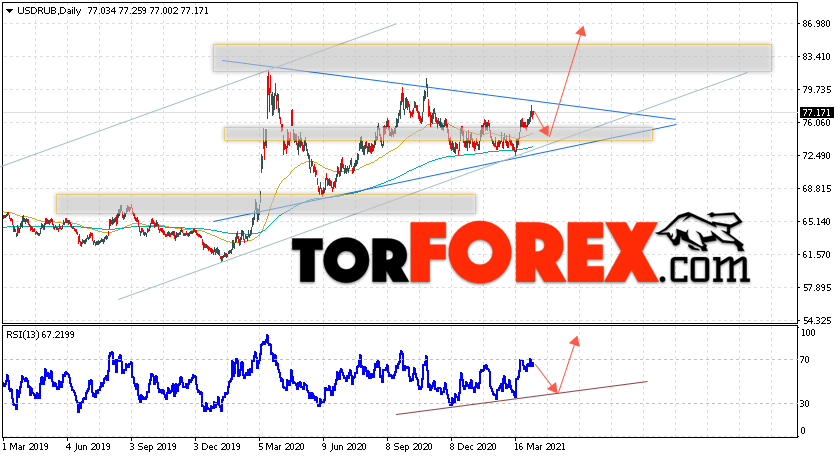This screenshot has height=458, width=838.
Task: Select price level 76.060 on scale
Action: [816, 123]
